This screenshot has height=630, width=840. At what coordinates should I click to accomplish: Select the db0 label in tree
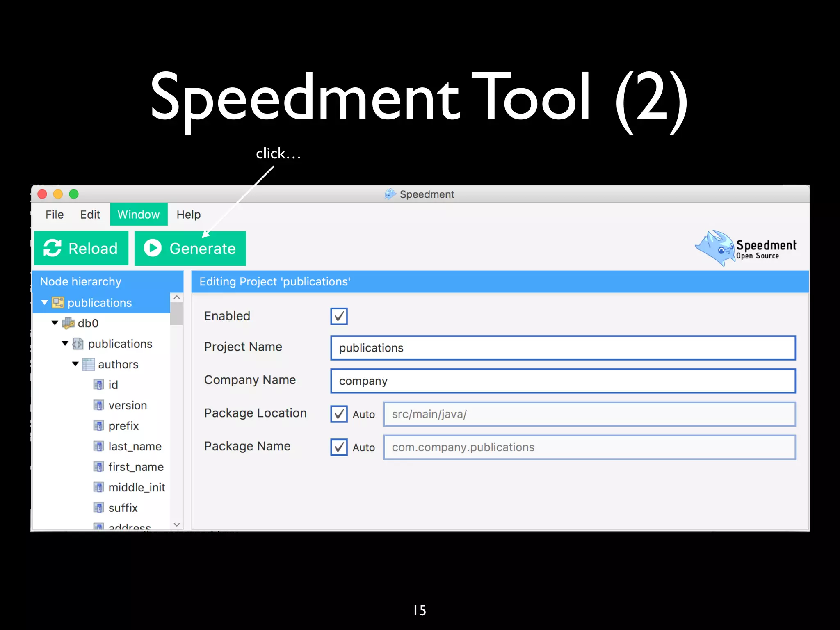pyautogui.click(x=88, y=323)
